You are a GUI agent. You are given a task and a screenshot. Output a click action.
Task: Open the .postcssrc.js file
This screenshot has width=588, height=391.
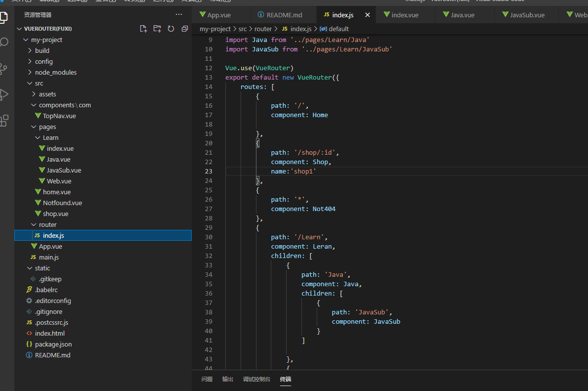pyautogui.click(x=51, y=323)
